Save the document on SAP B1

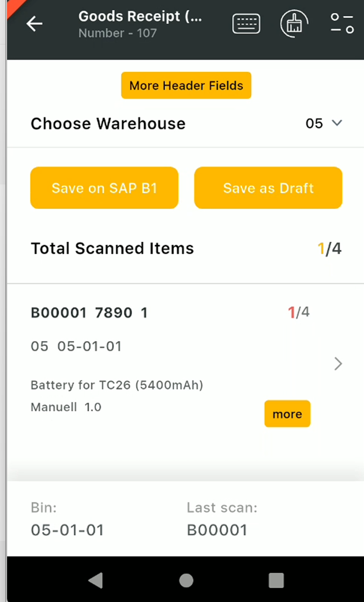click(x=104, y=188)
